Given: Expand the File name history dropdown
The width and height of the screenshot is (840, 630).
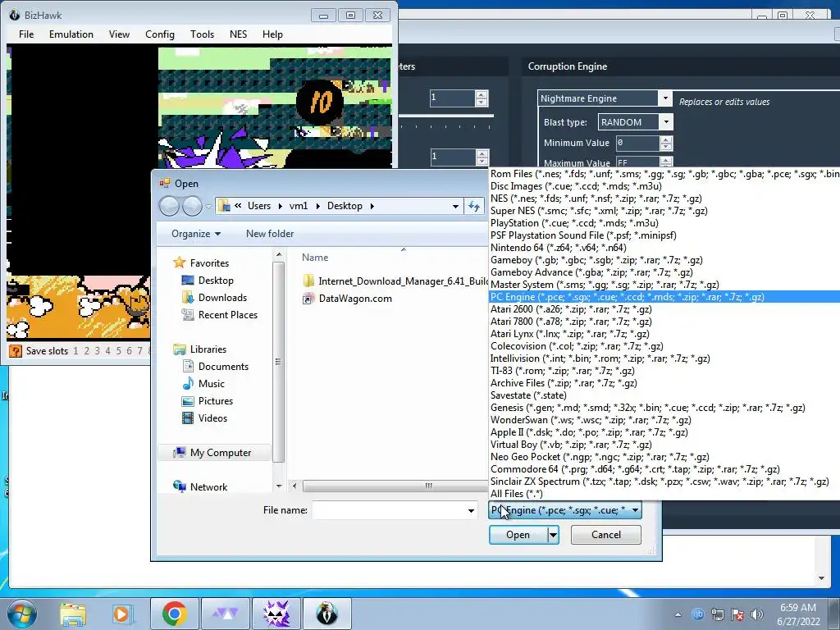Looking at the screenshot, I should click(x=471, y=510).
